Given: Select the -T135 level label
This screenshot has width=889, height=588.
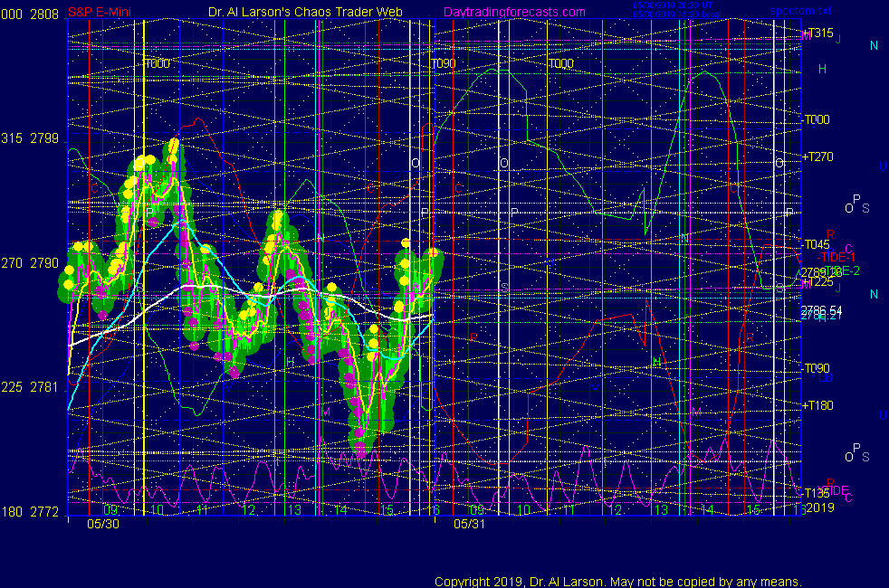Looking at the screenshot, I should pos(816,493).
